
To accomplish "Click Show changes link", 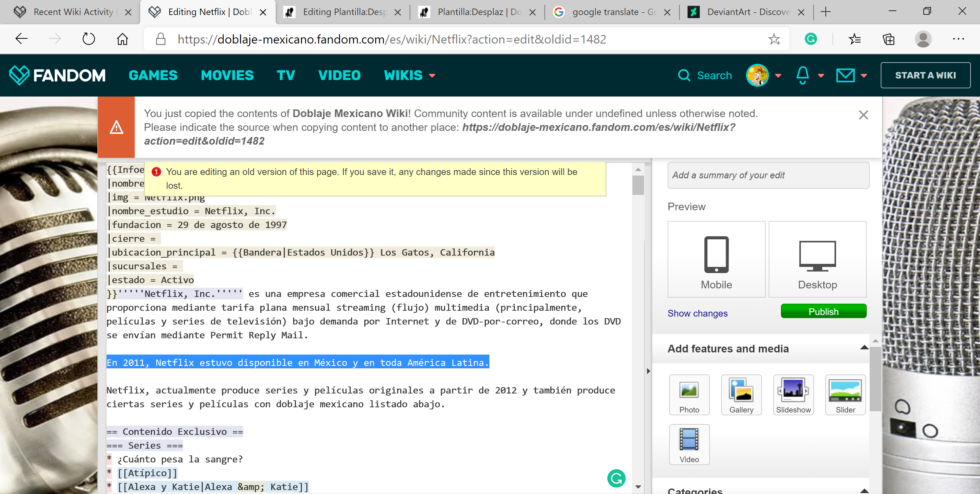I will coord(697,313).
